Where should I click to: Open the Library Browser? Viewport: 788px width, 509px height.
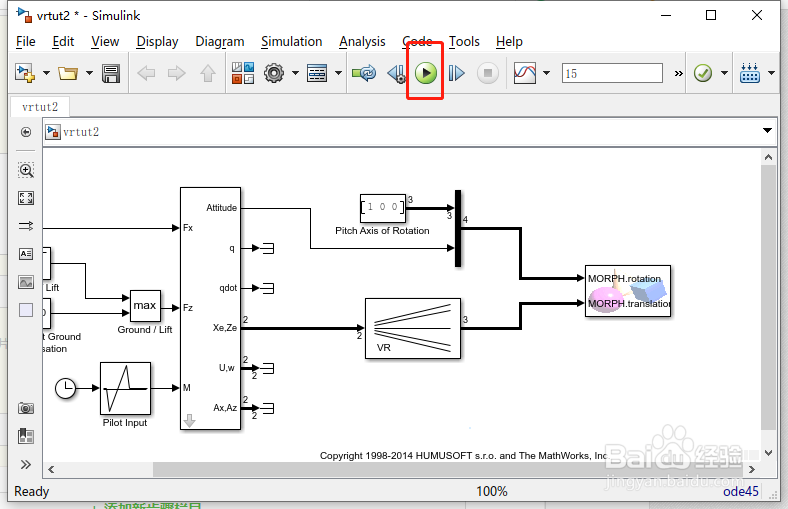pos(243,73)
